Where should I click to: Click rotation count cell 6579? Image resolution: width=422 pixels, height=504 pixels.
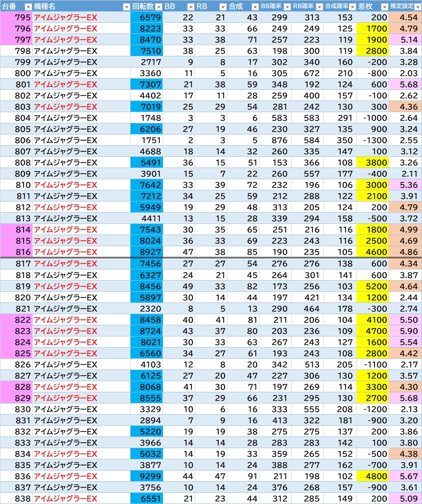[x=146, y=17]
